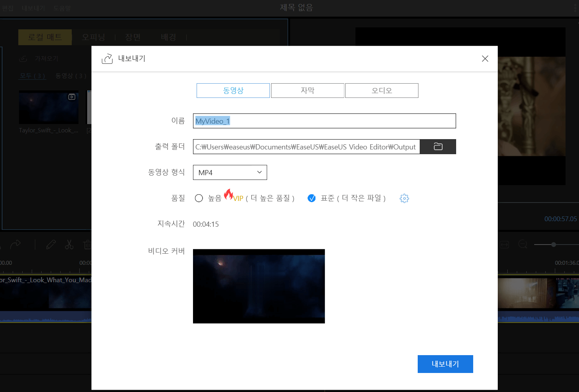The height and width of the screenshot is (392, 579).
Task: Browse output folder using the folder icon
Action: [x=438, y=146]
